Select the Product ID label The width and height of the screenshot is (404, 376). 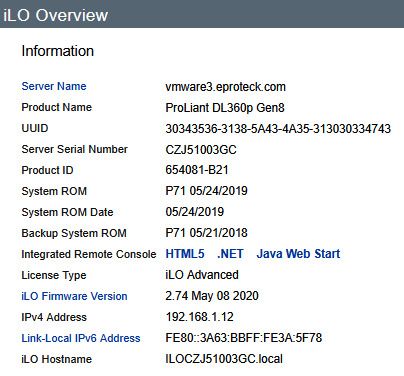click(47, 170)
